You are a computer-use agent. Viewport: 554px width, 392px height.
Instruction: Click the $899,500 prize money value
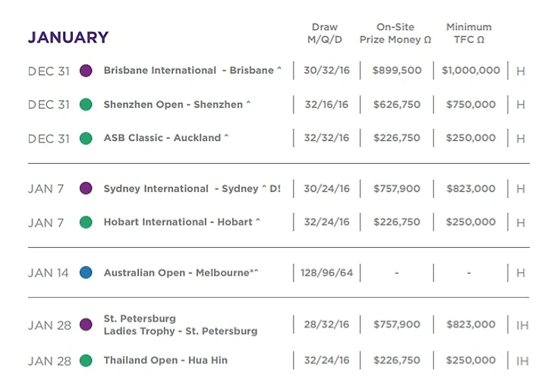tap(397, 71)
